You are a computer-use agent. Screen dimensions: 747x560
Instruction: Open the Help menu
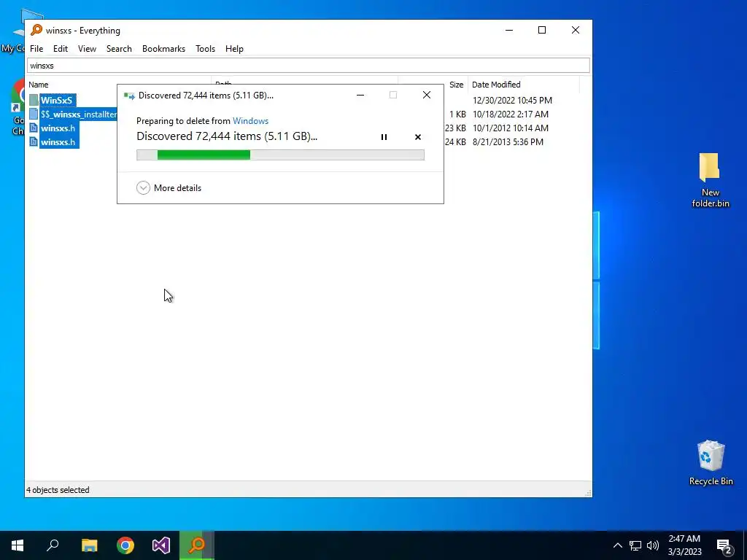pos(234,49)
